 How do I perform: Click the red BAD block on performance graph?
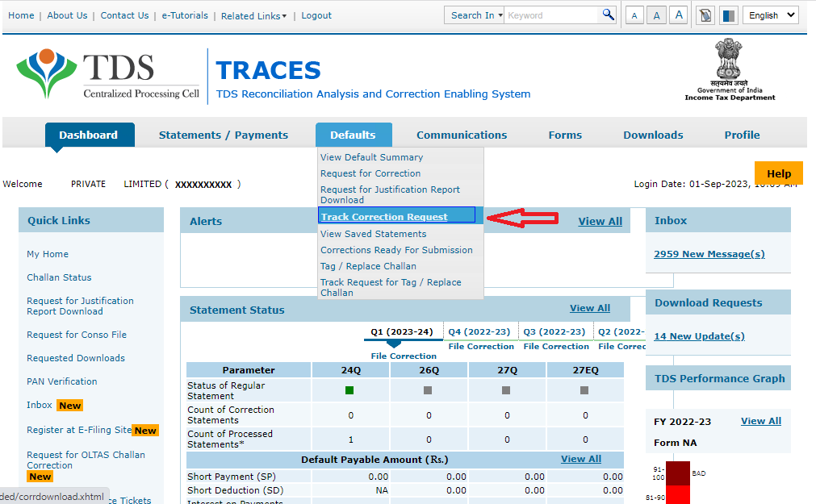pos(677,472)
